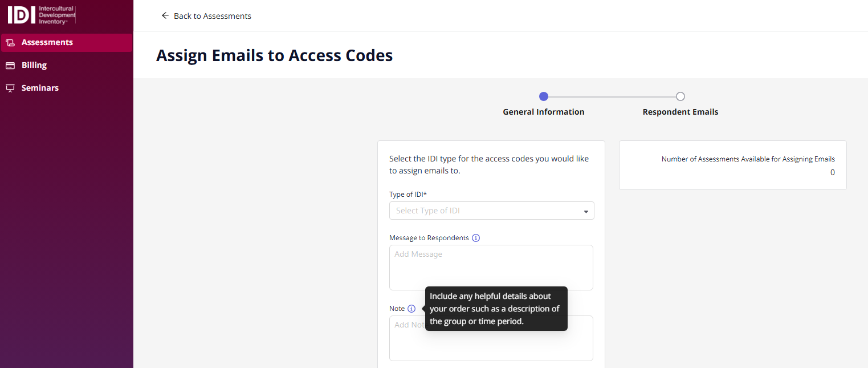Click the info icon beside Message to Respondents
868x368 pixels.
(x=476, y=238)
